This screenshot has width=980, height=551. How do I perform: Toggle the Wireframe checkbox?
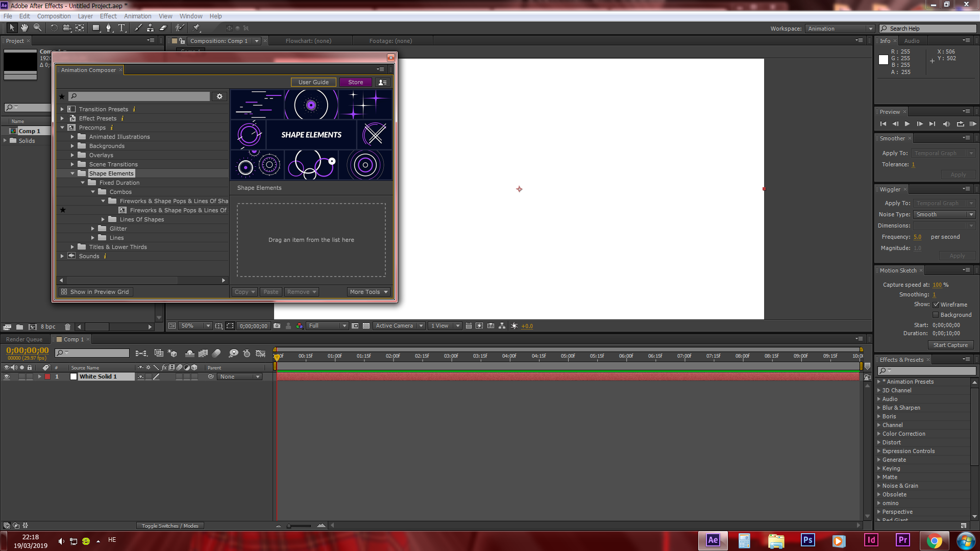click(936, 305)
